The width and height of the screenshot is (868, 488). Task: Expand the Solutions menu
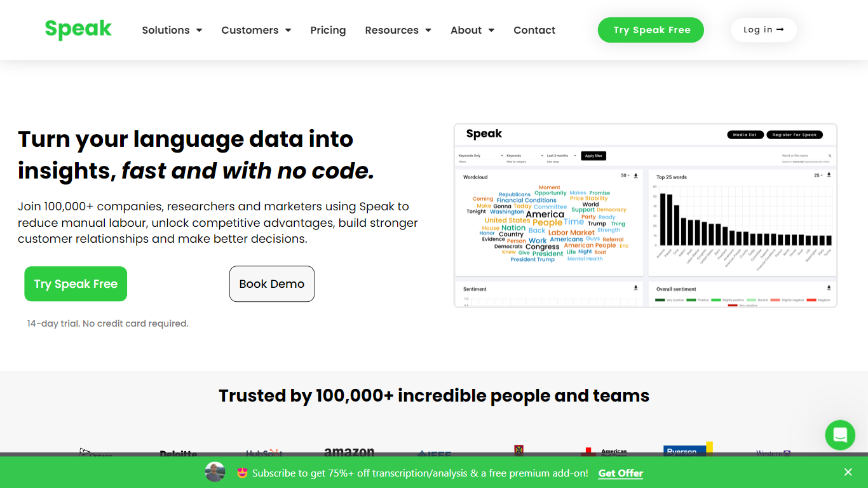point(172,30)
